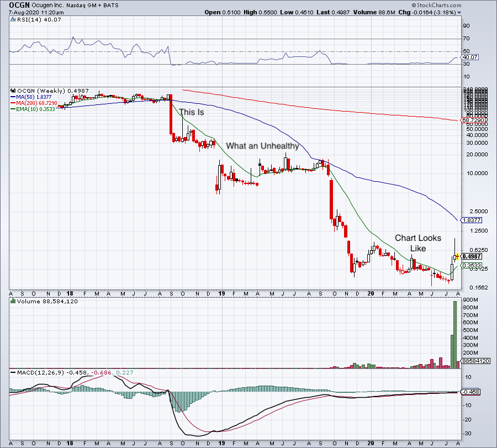Click the RSI axis label 70
497x448 pixels.
tap(466, 39)
